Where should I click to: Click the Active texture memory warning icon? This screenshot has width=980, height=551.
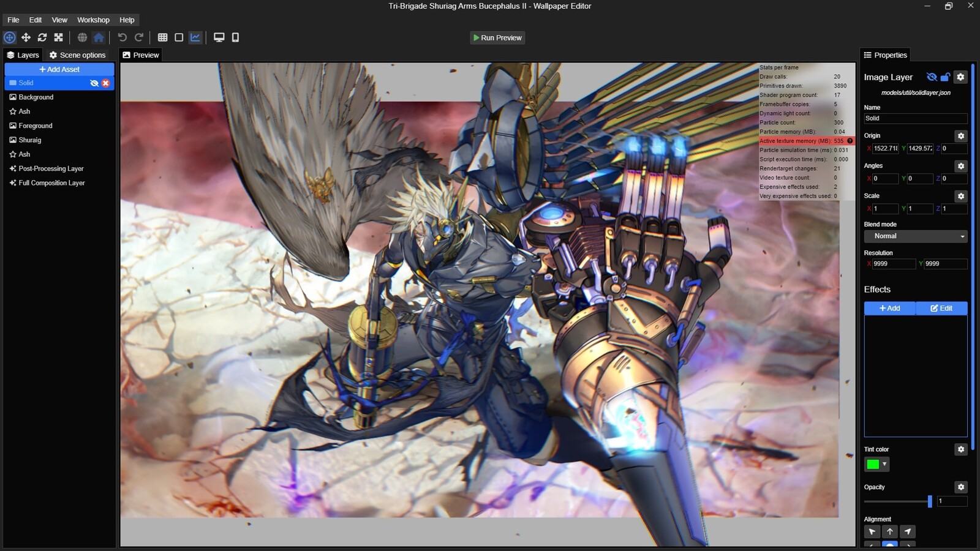click(x=850, y=141)
